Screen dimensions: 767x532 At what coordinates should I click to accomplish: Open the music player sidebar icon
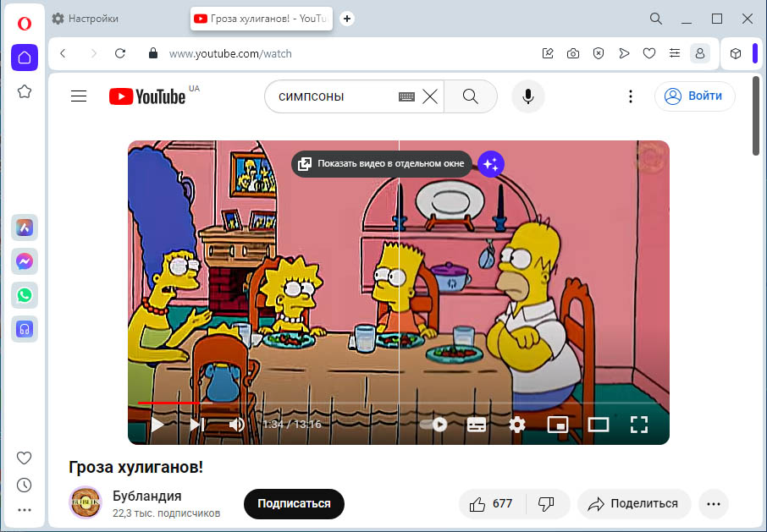(25, 329)
